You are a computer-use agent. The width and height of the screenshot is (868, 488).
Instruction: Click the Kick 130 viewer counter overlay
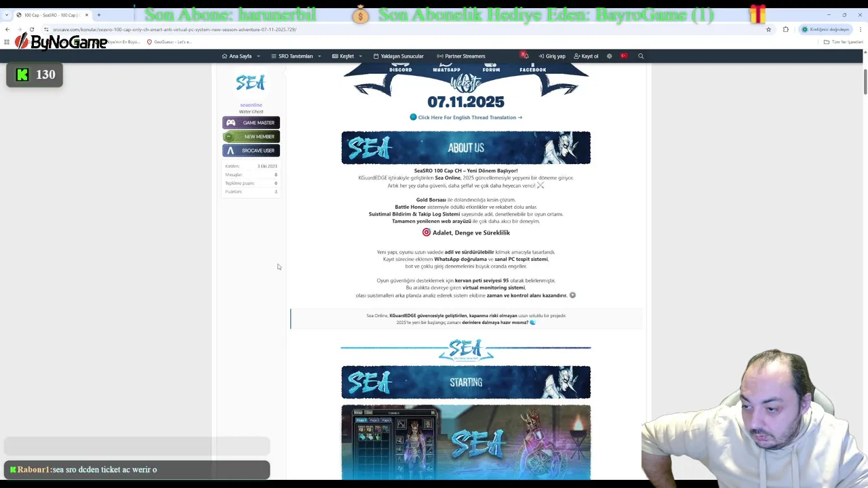35,75
